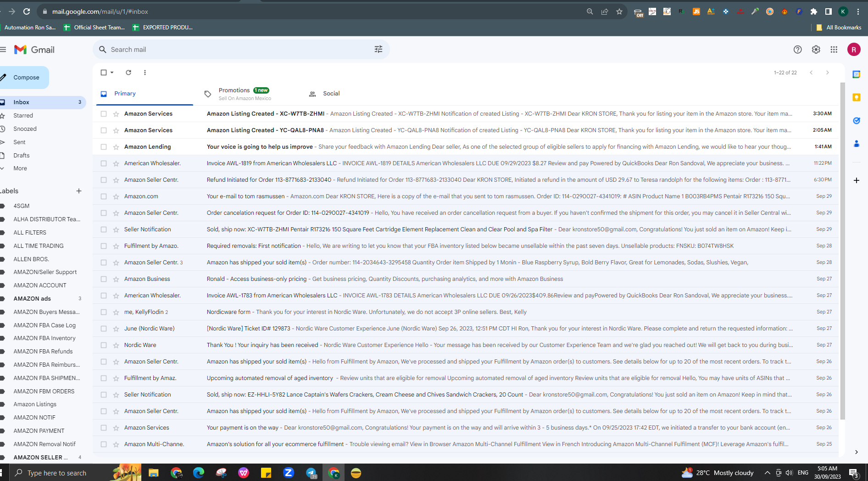
Task: Click the Gmail logo
Action: tap(34, 50)
